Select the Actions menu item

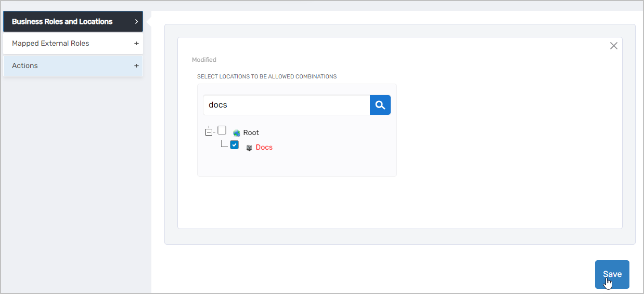point(25,66)
